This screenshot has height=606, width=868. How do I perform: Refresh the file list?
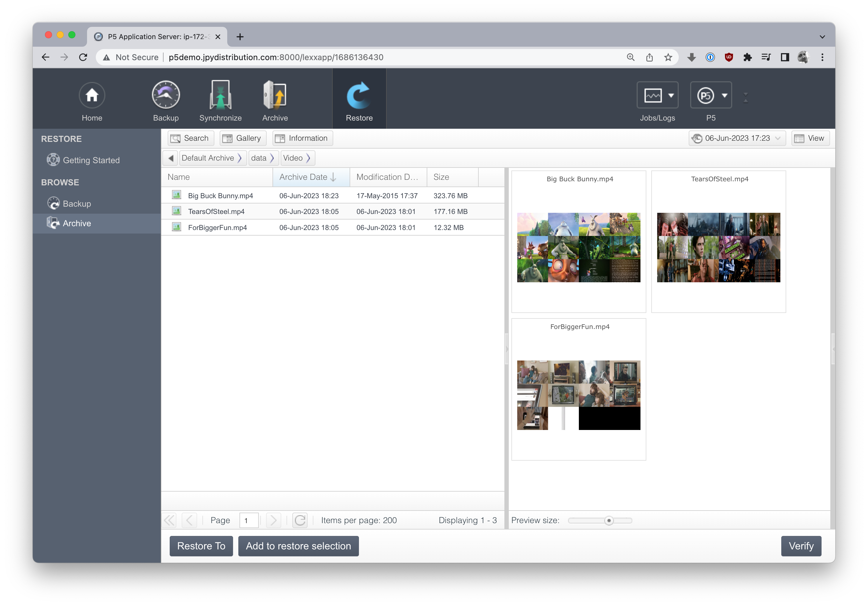(x=300, y=520)
